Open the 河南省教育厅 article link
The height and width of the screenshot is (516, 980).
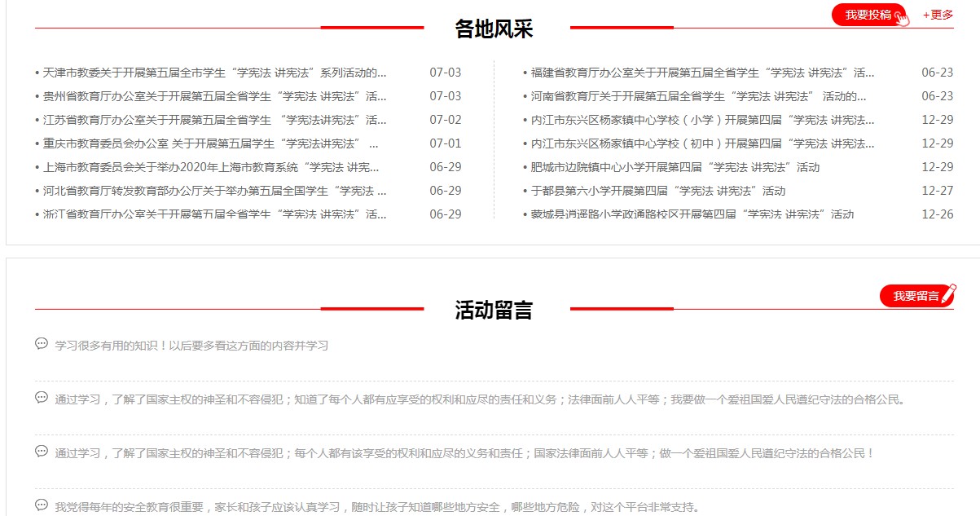tap(699, 96)
